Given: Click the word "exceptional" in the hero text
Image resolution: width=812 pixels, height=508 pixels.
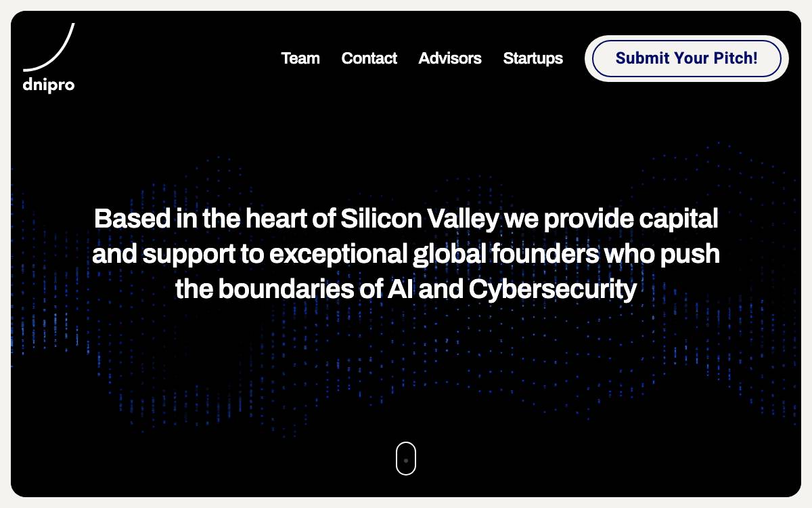Looking at the screenshot, I should (339, 255).
